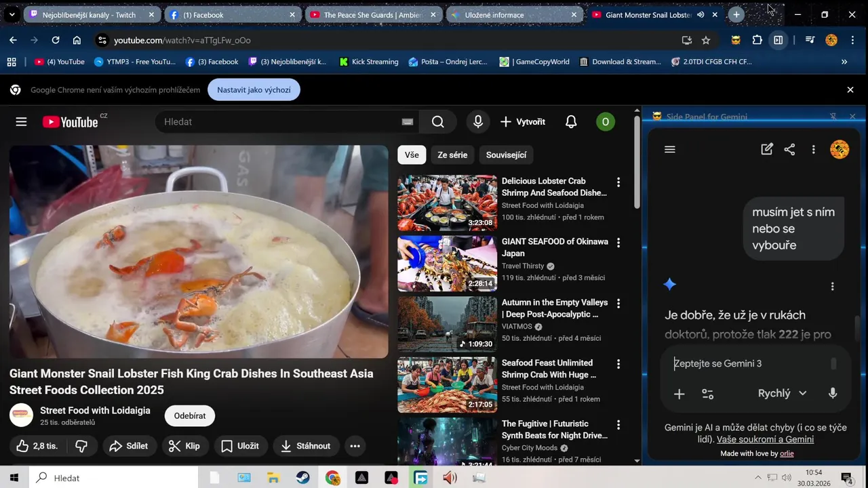Open Vaše soukromí a Gemini link
Image resolution: width=868 pixels, height=488 pixels.
coord(765,439)
